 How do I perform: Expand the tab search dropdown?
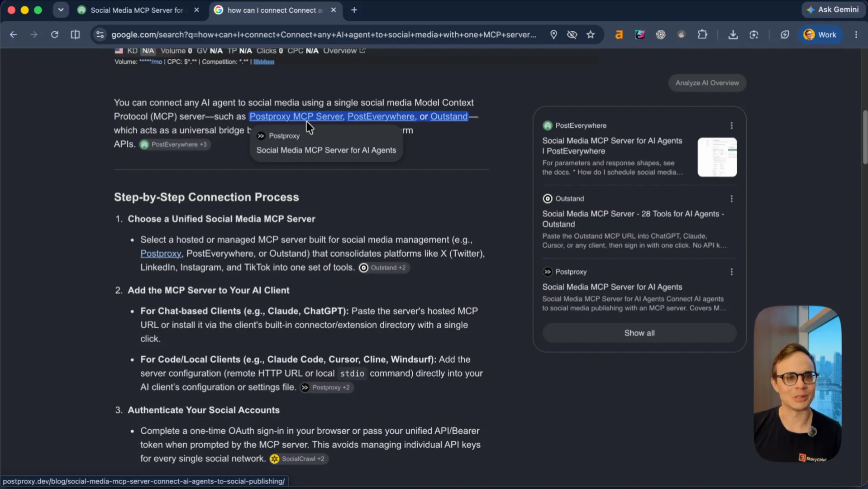[x=61, y=10]
